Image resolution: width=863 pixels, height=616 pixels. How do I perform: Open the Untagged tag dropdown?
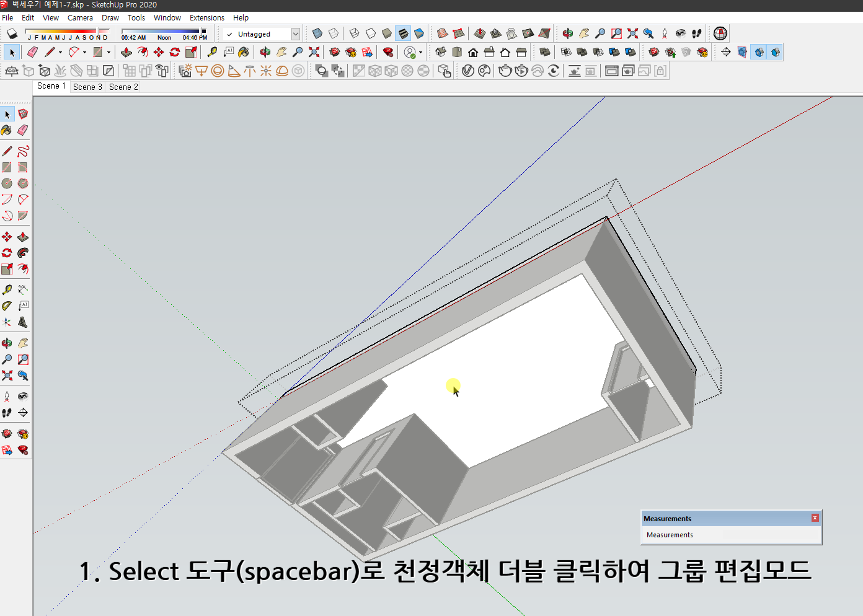[x=296, y=33]
